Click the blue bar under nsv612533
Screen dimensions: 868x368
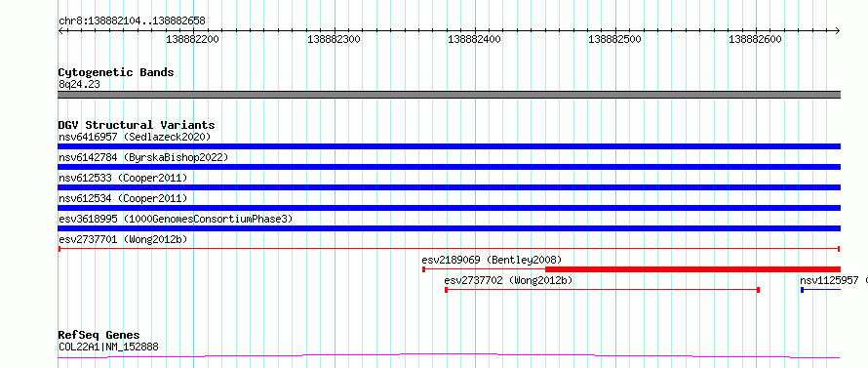(449, 187)
